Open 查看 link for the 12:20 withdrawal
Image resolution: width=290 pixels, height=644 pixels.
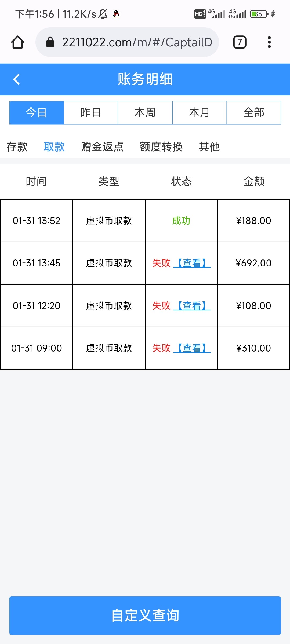click(192, 306)
